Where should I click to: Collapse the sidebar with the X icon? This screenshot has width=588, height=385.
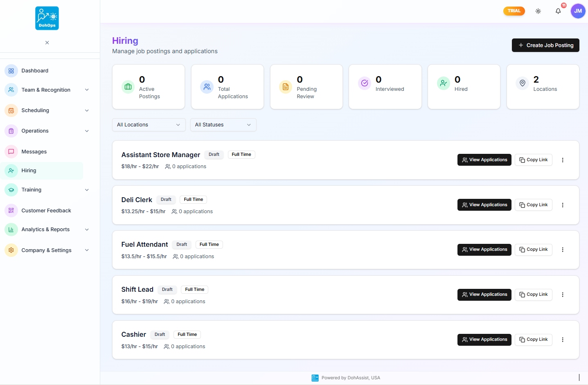pyautogui.click(x=47, y=43)
